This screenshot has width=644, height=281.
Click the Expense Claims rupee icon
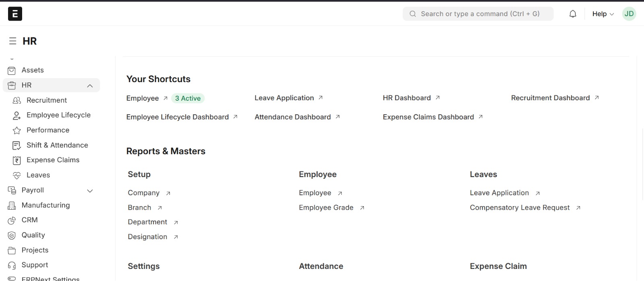tap(17, 160)
